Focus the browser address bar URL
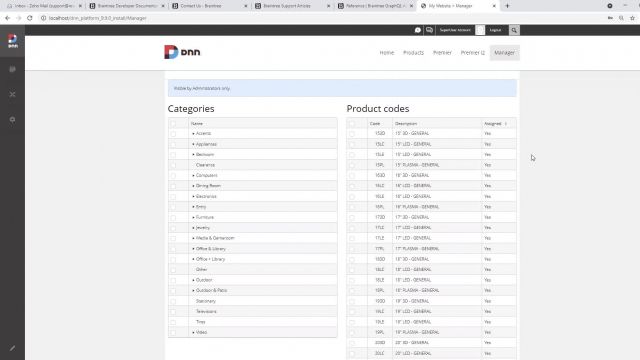640x360 pixels. (x=97, y=18)
